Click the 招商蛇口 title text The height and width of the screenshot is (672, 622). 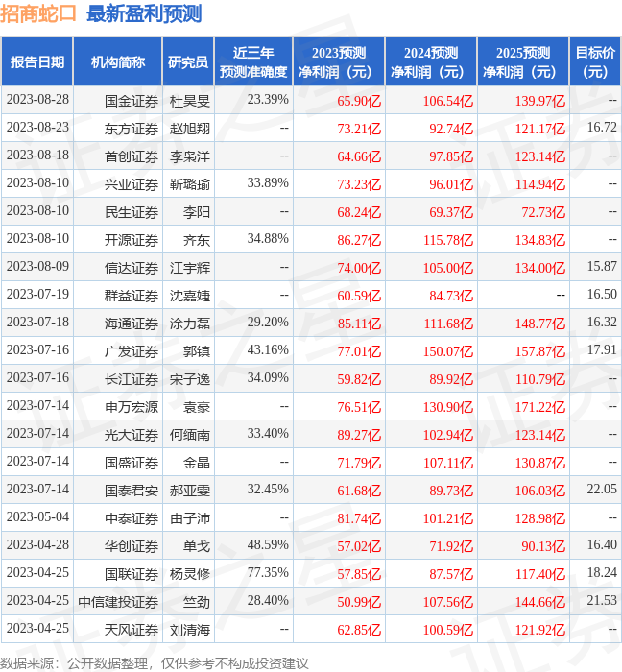[37, 14]
